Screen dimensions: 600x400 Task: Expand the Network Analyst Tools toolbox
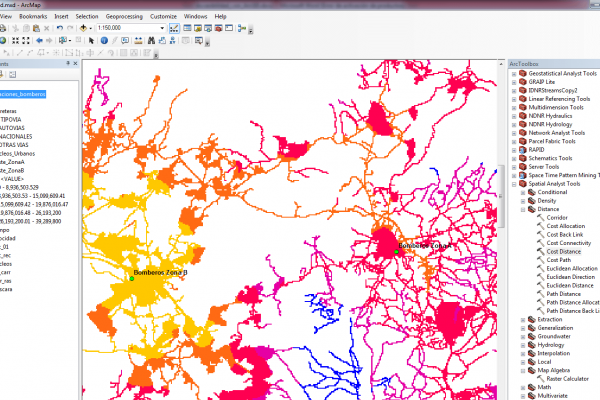coord(514,133)
